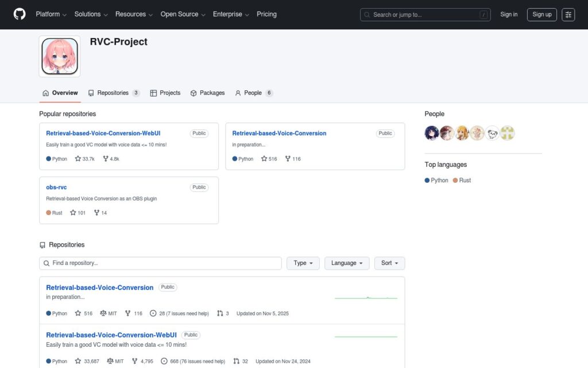
Task: Expand the Open Source menu
Action: 183,14
